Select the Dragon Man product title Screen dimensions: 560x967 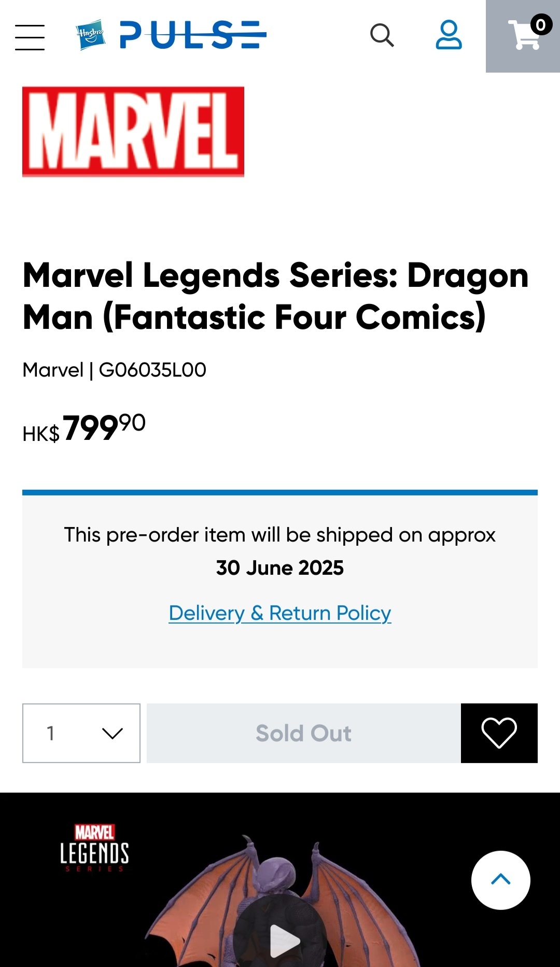tap(276, 296)
